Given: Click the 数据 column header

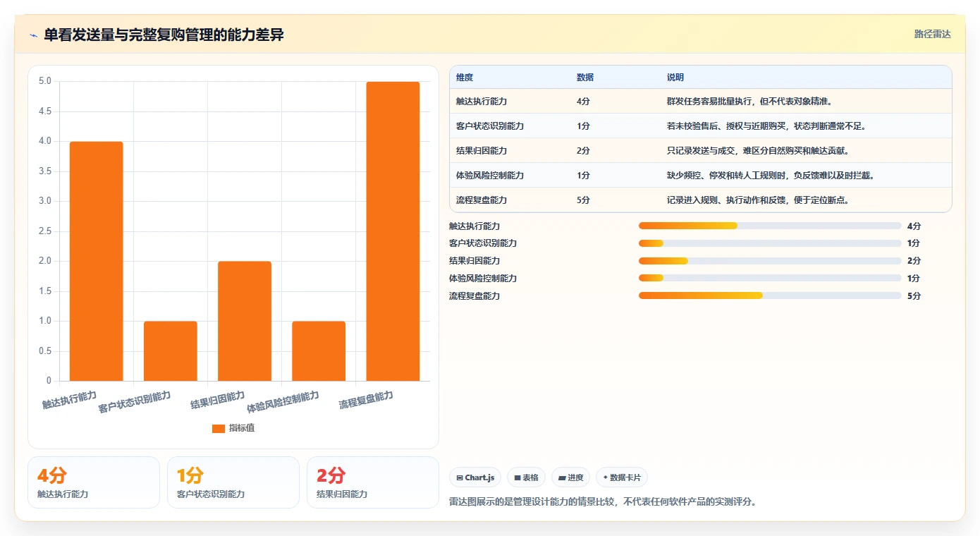Looking at the screenshot, I should tap(585, 78).
